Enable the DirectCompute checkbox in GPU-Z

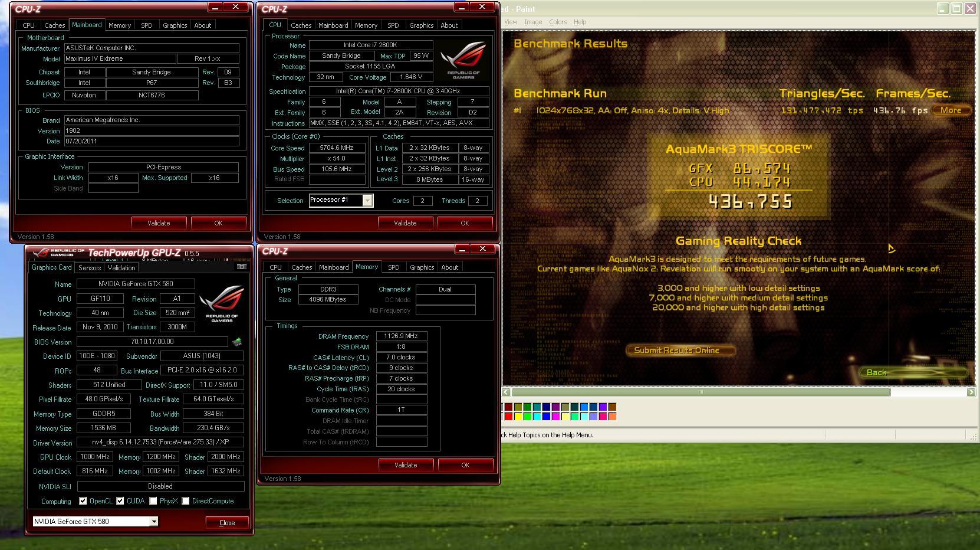185,501
